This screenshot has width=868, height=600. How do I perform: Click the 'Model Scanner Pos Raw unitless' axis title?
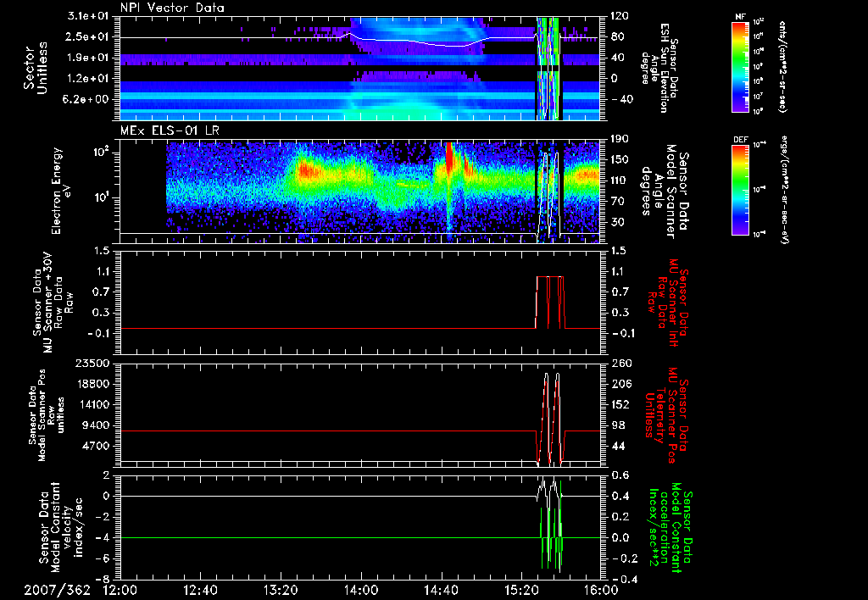pyautogui.click(x=46, y=415)
